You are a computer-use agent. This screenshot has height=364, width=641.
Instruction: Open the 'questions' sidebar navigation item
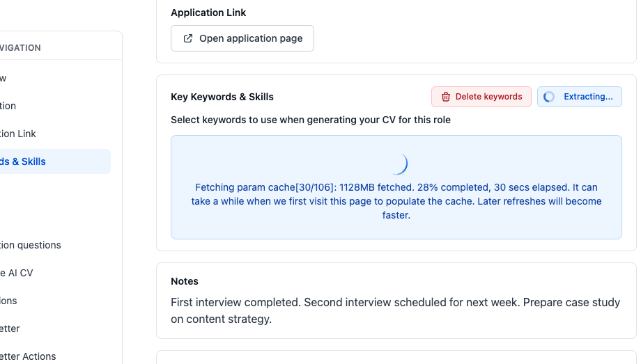pyautogui.click(x=31, y=245)
